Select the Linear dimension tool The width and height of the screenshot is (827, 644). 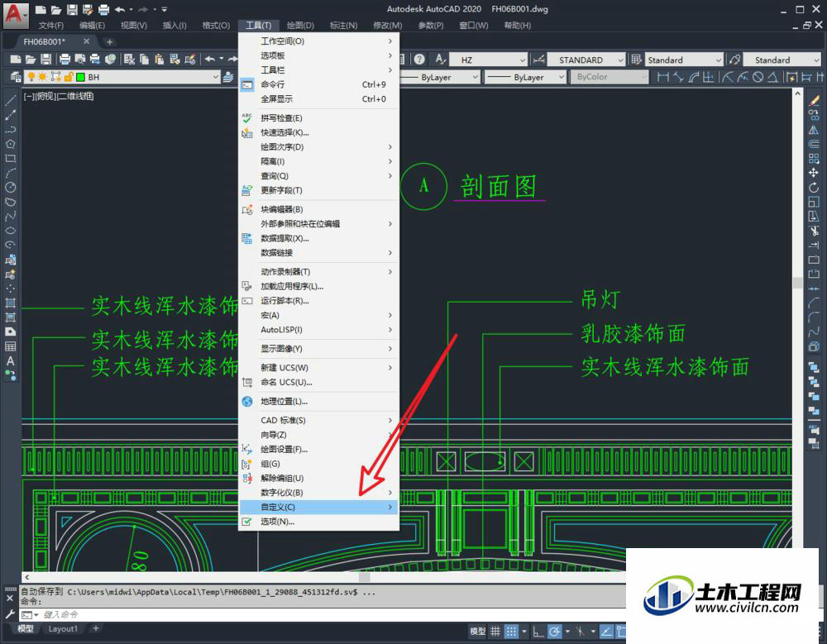(663, 77)
